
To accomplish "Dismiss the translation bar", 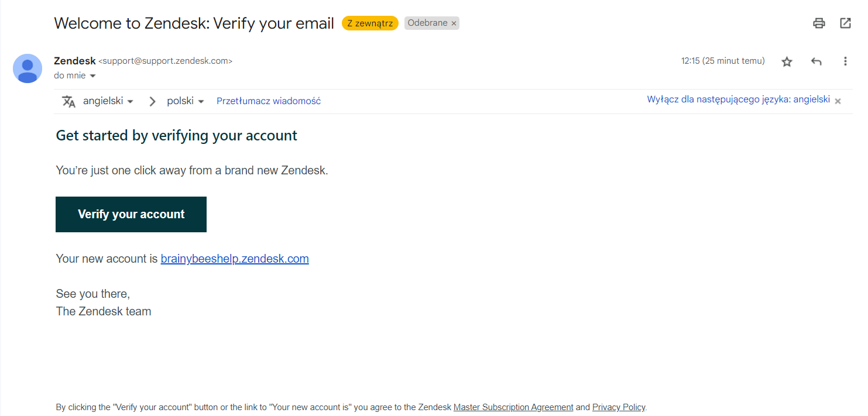I will pyautogui.click(x=838, y=101).
